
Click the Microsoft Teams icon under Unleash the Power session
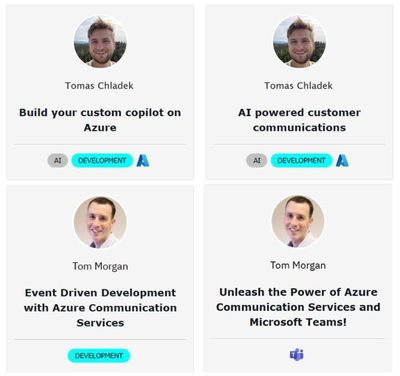(297, 355)
